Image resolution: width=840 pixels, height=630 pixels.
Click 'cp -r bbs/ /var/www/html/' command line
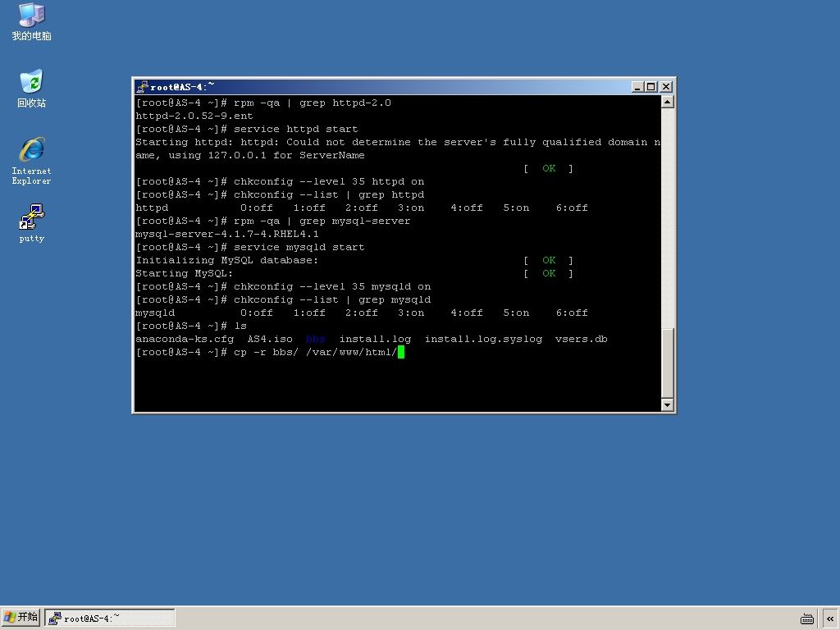point(315,352)
